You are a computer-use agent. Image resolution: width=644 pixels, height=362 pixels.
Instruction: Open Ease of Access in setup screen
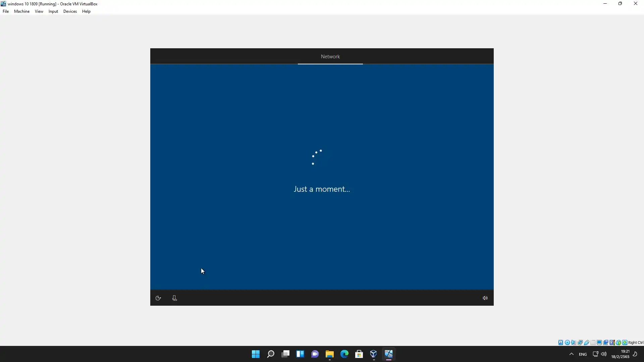(158, 298)
